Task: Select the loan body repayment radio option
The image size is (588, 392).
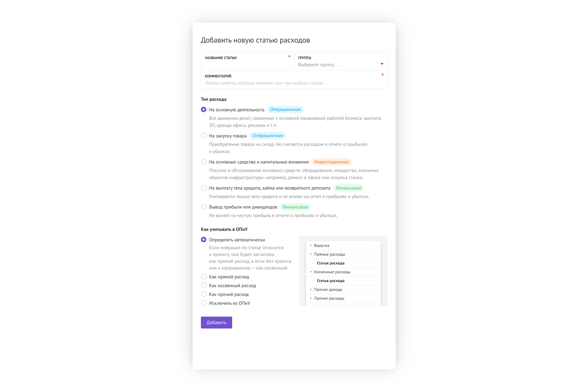Action: click(x=204, y=188)
